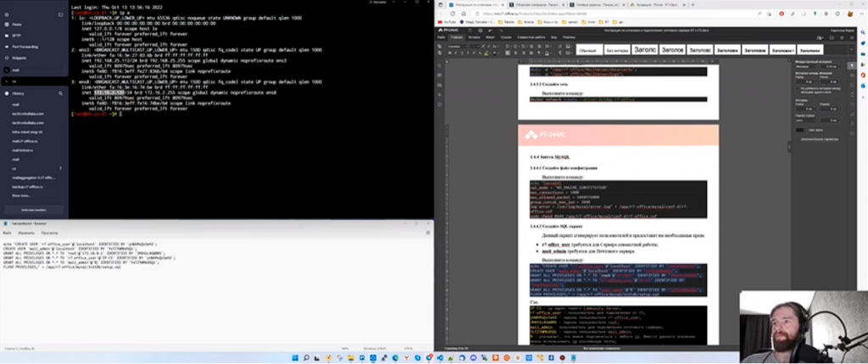The height and width of the screenshot is (364, 868).
Task: Open the Изменить menu in Notepad
Action: point(26,233)
